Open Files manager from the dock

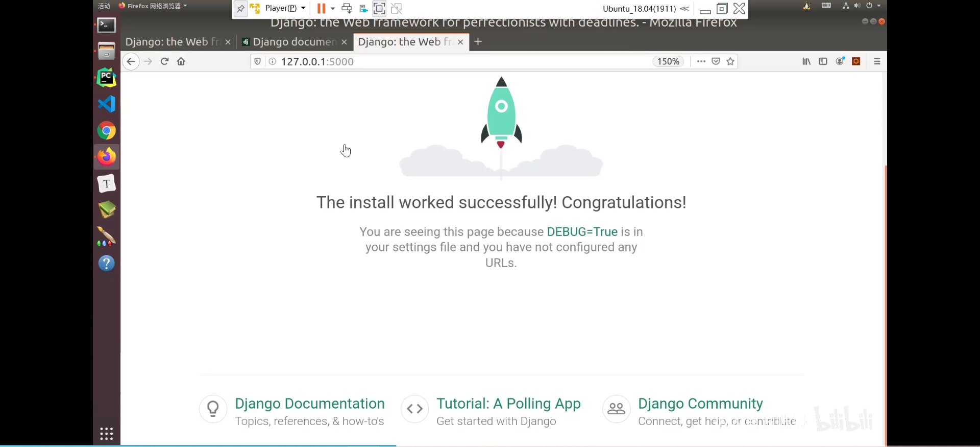point(107,51)
